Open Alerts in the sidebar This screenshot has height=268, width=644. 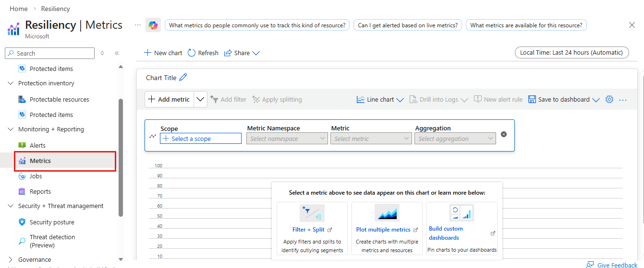pyautogui.click(x=38, y=145)
